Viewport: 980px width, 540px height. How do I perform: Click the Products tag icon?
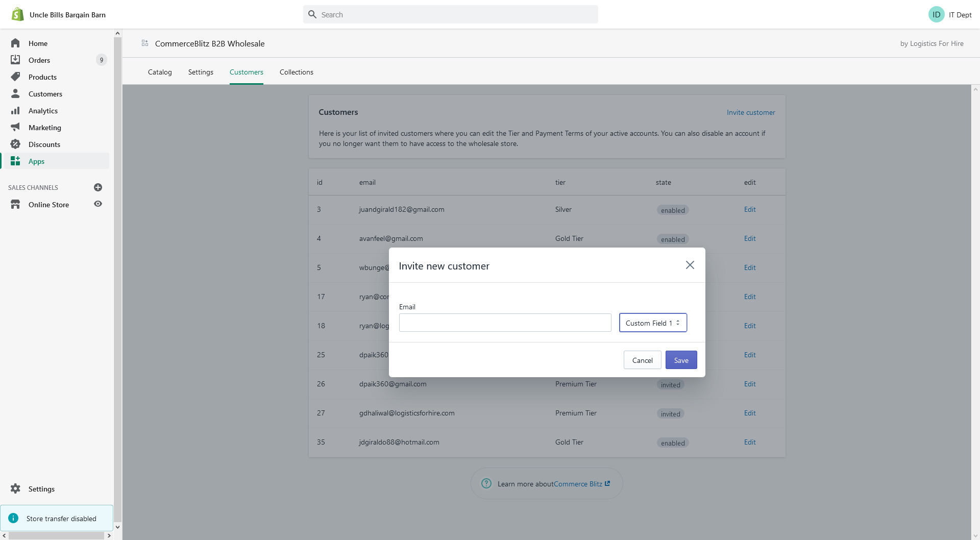point(15,77)
